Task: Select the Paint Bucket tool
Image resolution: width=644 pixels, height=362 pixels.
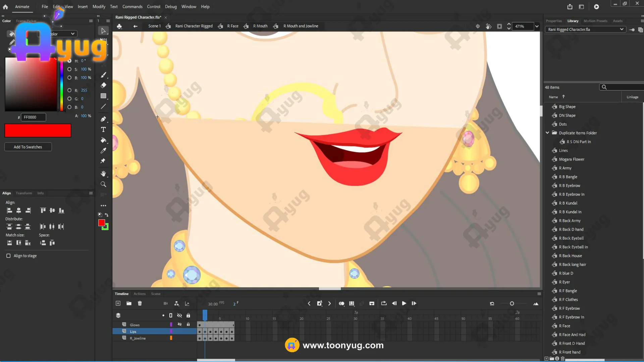Action: tap(103, 140)
